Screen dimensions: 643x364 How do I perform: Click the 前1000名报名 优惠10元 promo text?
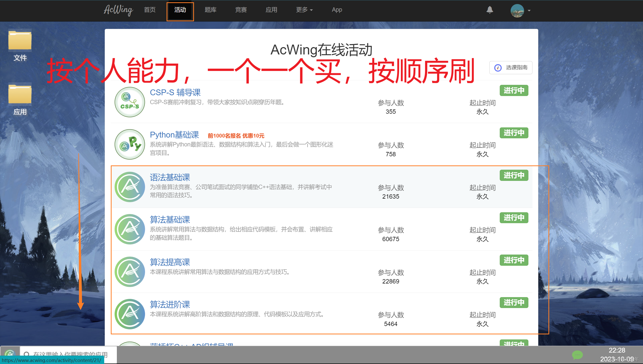236,136
